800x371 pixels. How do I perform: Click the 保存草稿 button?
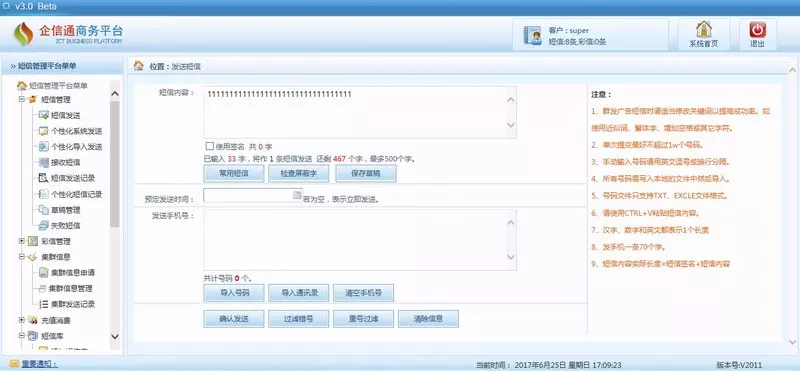click(x=366, y=174)
